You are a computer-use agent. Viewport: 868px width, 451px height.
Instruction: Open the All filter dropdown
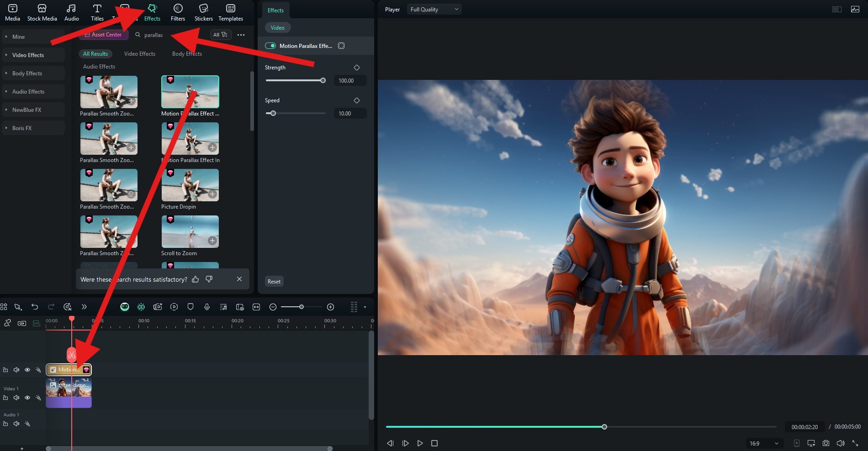[221, 35]
